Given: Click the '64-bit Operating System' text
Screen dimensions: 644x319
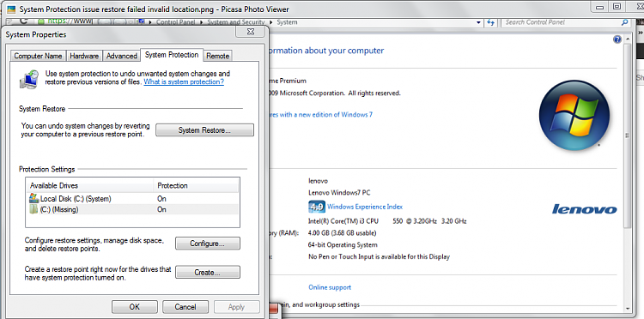Looking at the screenshot, I should coord(343,244).
